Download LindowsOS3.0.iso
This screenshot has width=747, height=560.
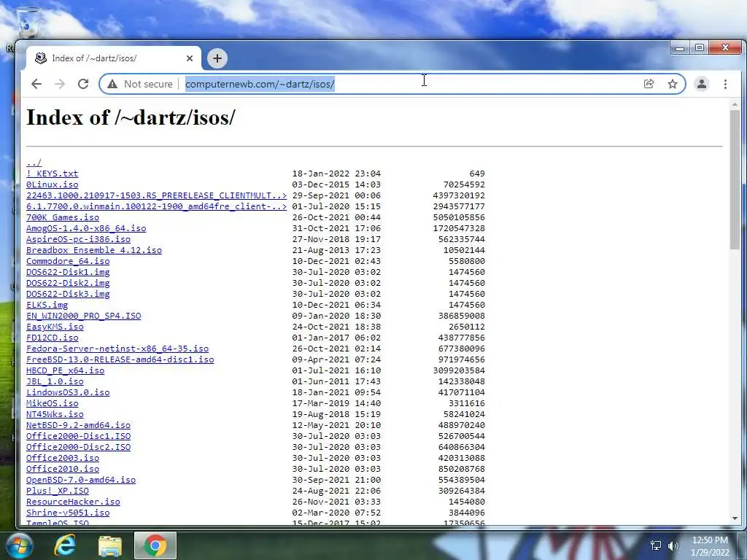point(68,393)
